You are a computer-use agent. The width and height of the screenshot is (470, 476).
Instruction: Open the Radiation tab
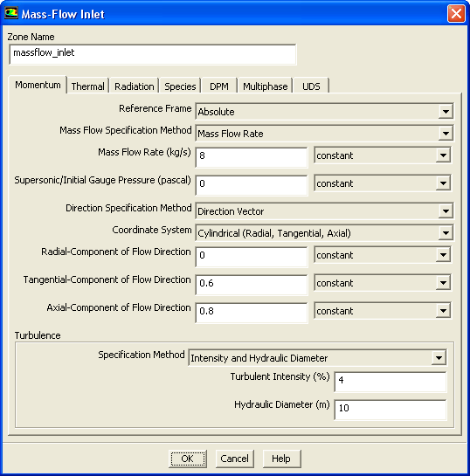click(x=135, y=86)
